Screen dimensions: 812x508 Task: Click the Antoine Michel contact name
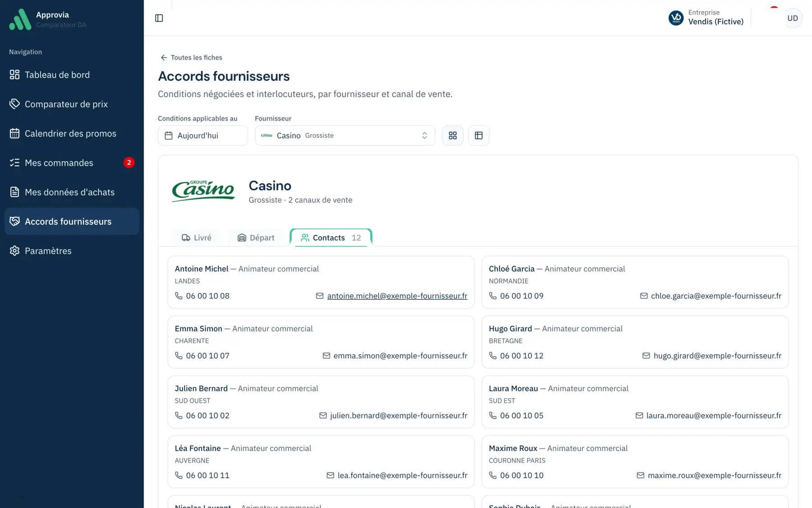click(202, 269)
